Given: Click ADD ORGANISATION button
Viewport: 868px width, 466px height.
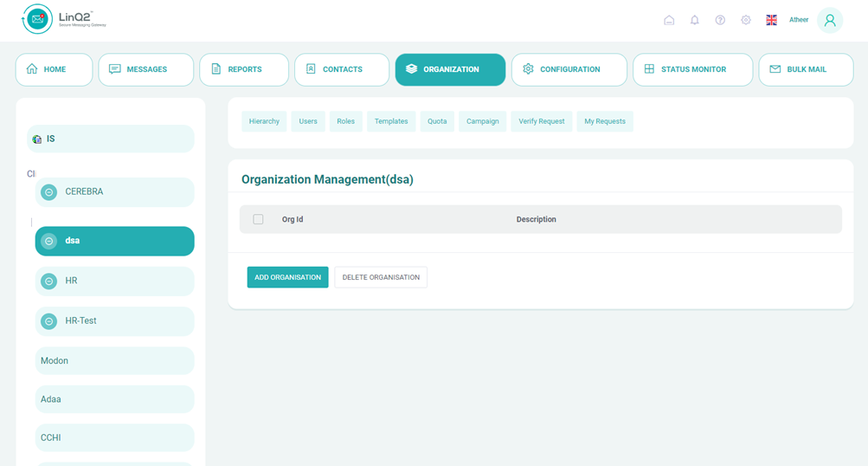Looking at the screenshot, I should [x=288, y=277].
